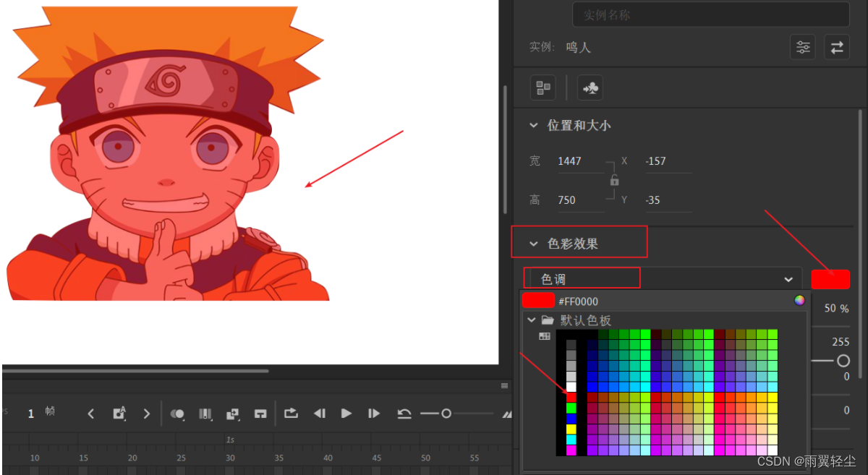Toggle the width-height lock icon
868x475 pixels.
click(x=614, y=181)
